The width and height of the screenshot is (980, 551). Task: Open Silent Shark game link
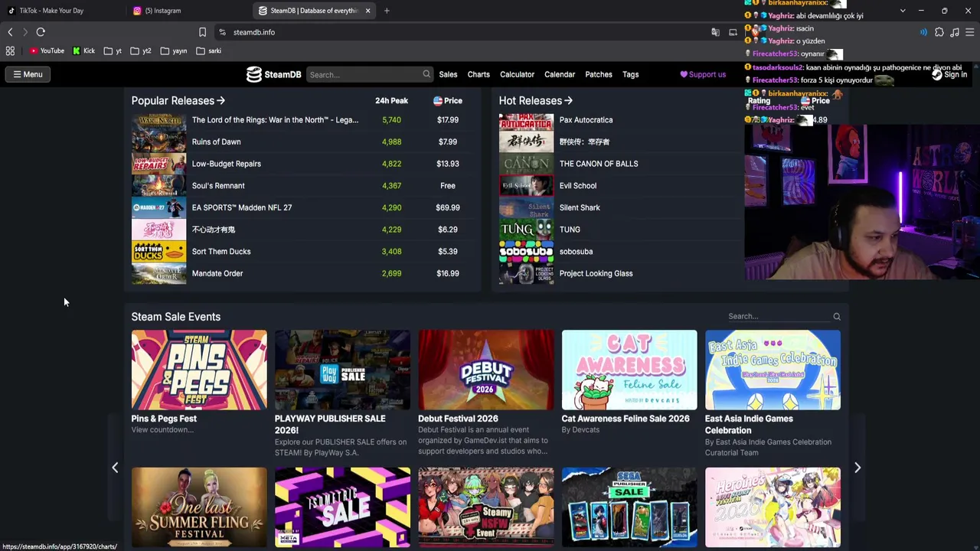coord(580,207)
